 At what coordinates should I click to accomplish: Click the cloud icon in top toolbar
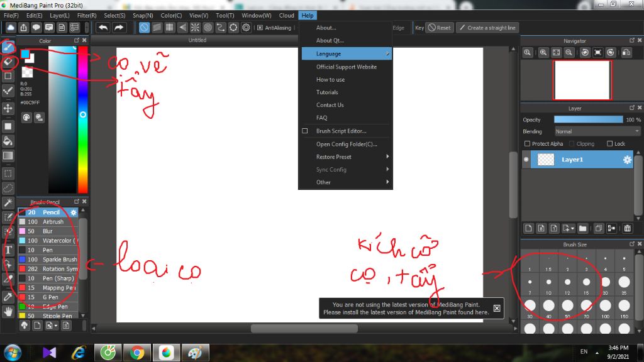tap(11, 28)
